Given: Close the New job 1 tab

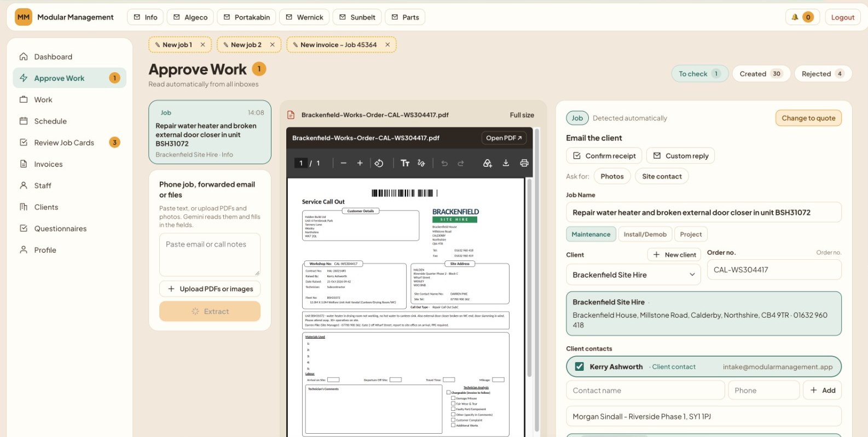Looking at the screenshot, I should click(x=202, y=45).
